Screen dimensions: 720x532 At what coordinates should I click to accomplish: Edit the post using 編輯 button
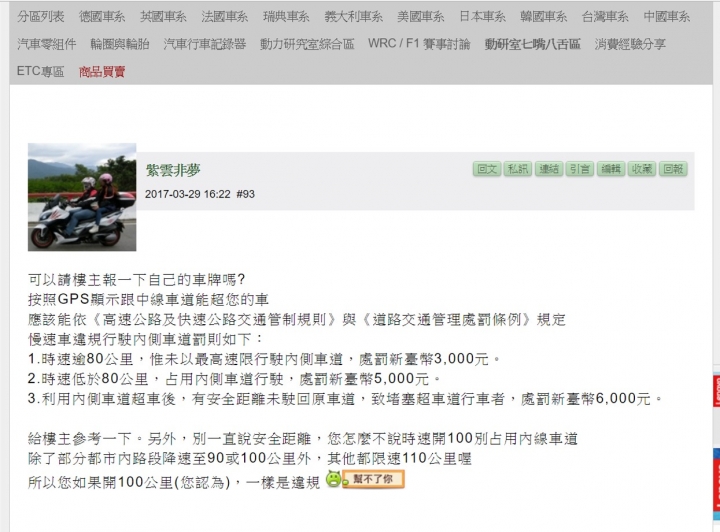(x=611, y=169)
